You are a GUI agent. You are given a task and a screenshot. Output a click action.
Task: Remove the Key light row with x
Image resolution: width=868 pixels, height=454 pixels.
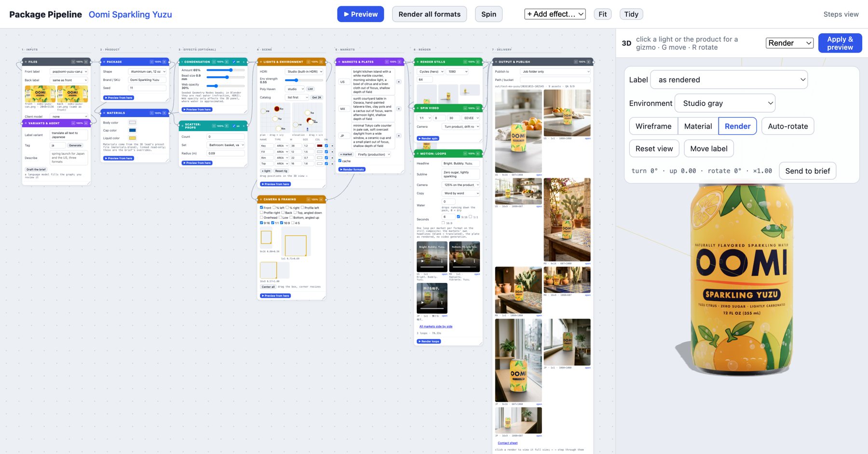click(x=332, y=146)
